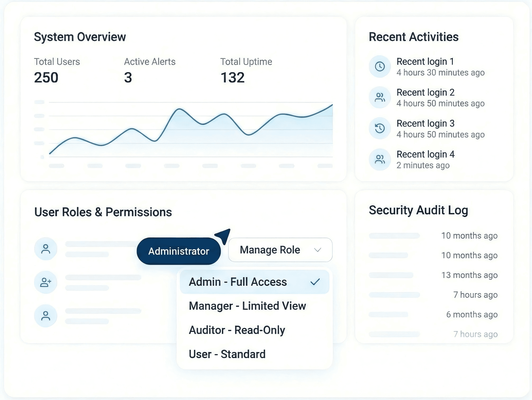This screenshot has height=400, width=532.
Task: Open the Recent login 4 entry
Action: point(425,154)
